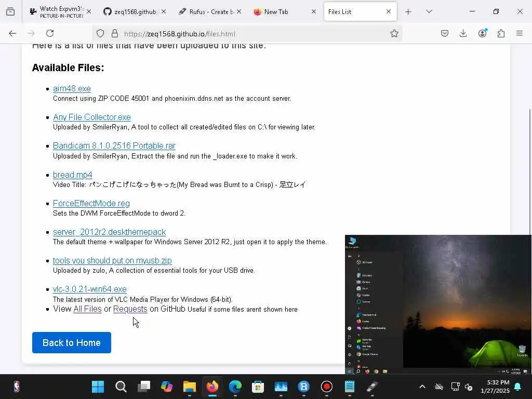The width and height of the screenshot is (532, 399).
Task: Open the blue chart app on taskbar
Action: click(281, 387)
